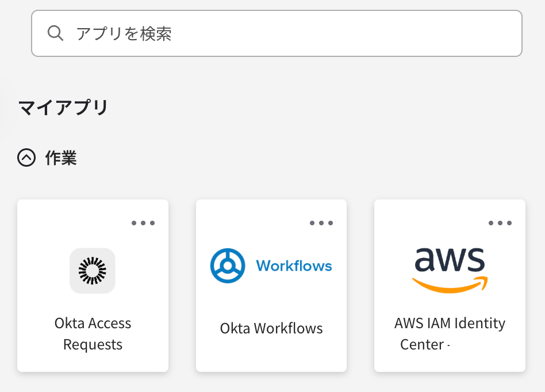Viewport: 545px width, 392px height.
Task: Open Okta Access Requests options menu
Action: (143, 223)
